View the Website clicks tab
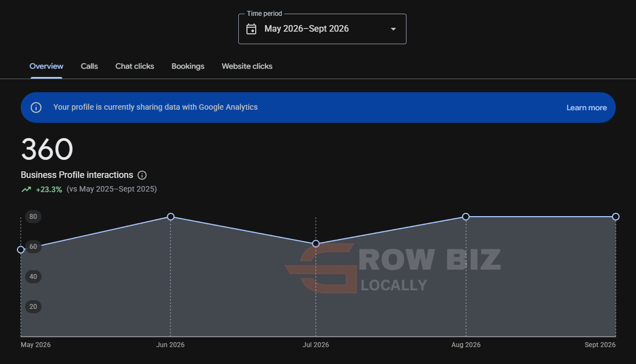Image resolution: width=636 pixels, height=364 pixels. pyautogui.click(x=247, y=66)
